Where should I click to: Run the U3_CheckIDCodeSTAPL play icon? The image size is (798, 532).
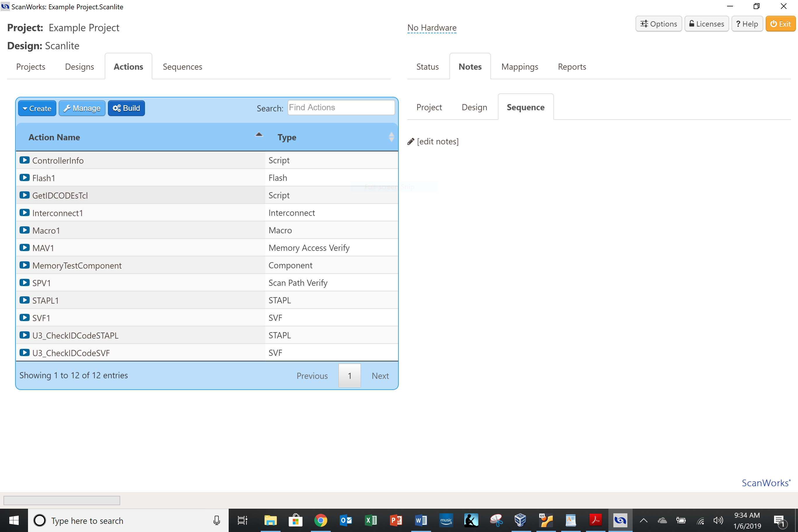coord(24,335)
